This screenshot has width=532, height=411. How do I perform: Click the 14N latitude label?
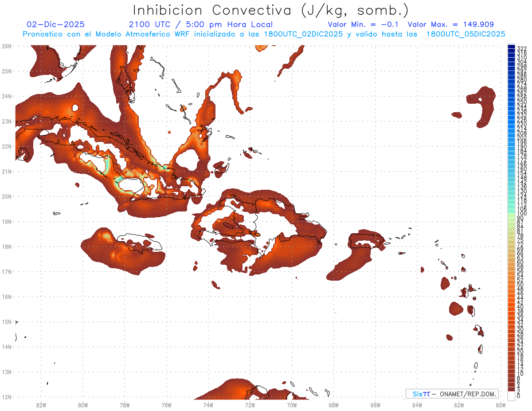tap(6, 347)
